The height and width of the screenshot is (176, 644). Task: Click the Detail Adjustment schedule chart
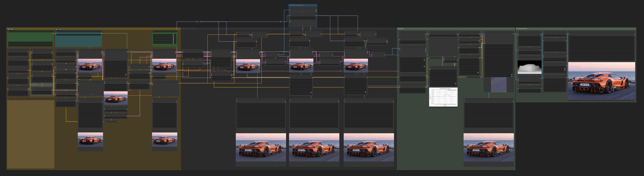coord(443,97)
